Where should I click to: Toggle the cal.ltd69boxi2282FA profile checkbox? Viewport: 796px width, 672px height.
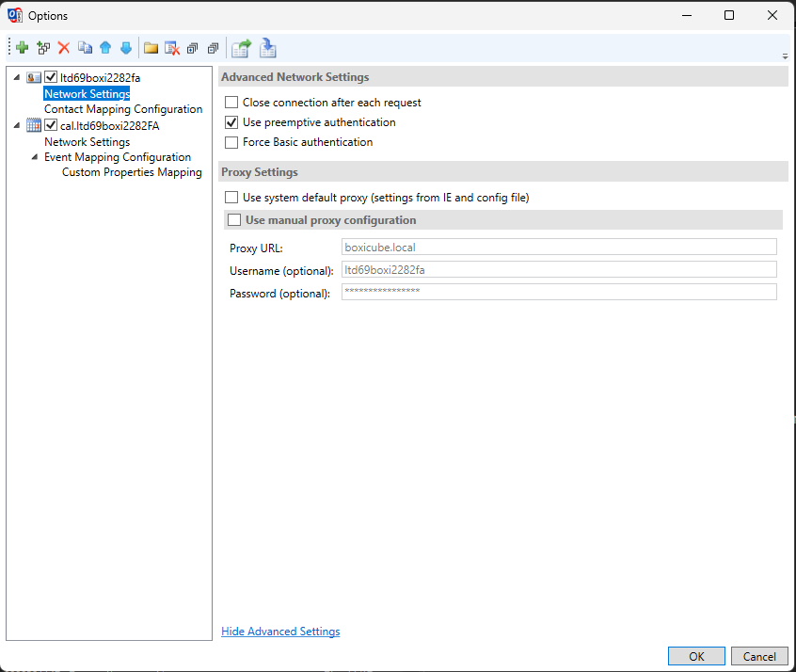[x=51, y=125]
